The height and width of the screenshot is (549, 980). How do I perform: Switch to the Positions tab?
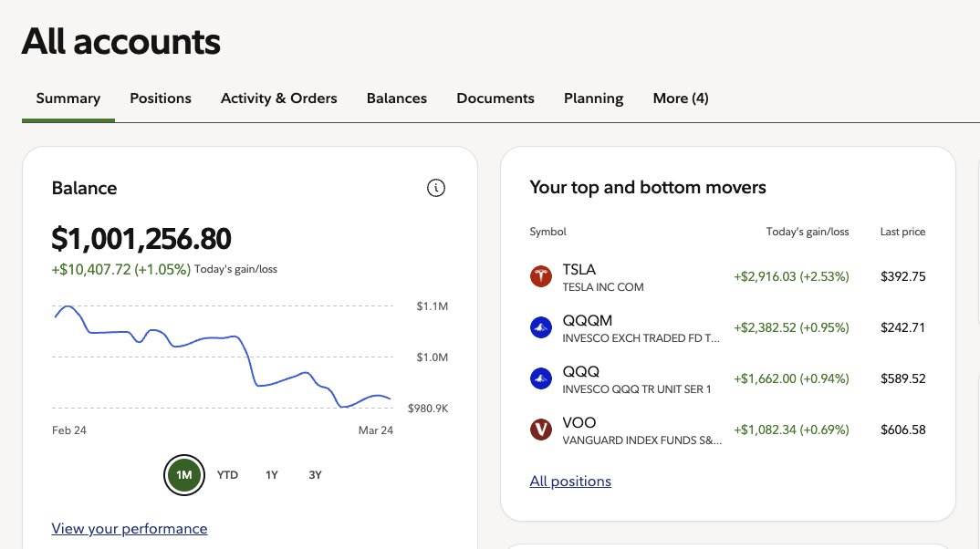[161, 98]
